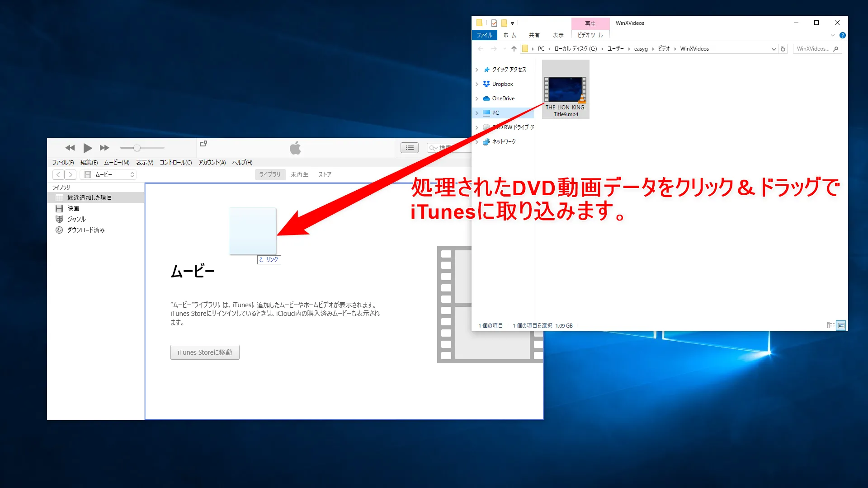Viewport: 868px width, 488px height.
Task: Select the ストア tab in iTunes
Action: (325, 174)
